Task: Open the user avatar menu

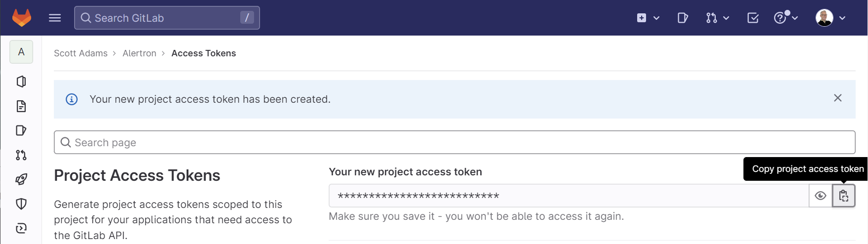Action: (x=830, y=18)
